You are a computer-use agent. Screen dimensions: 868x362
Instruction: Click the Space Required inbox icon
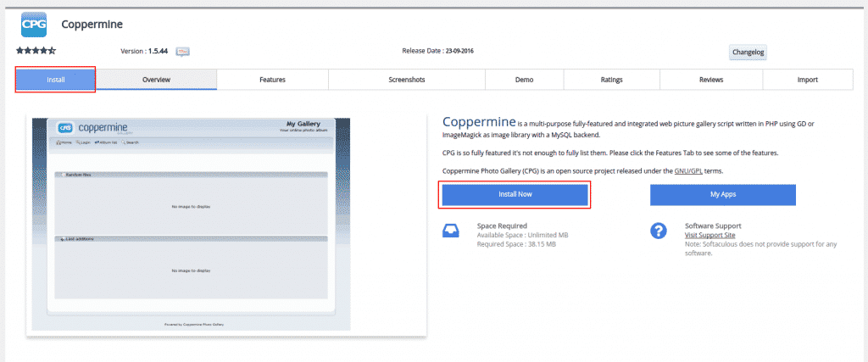[451, 231]
